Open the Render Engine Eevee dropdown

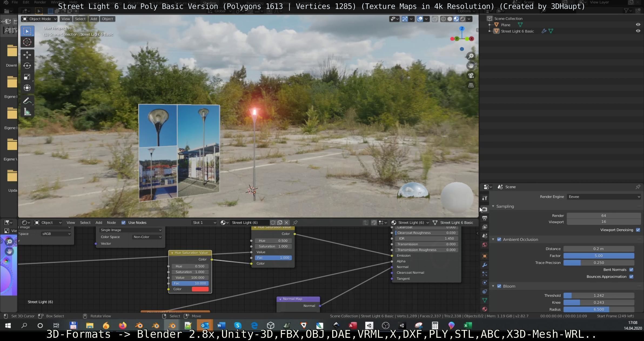point(604,197)
